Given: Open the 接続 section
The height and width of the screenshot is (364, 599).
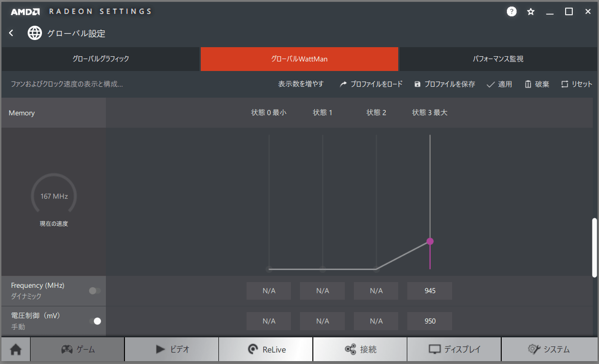Looking at the screenshot, I should pyautogui.click(x=360, y=349).
